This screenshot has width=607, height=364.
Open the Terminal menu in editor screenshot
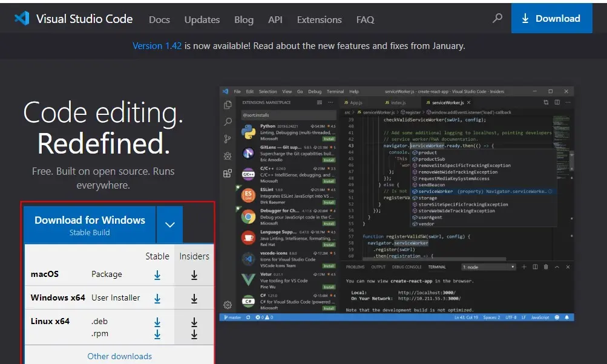pyautogui.click(x=335, y=92)
